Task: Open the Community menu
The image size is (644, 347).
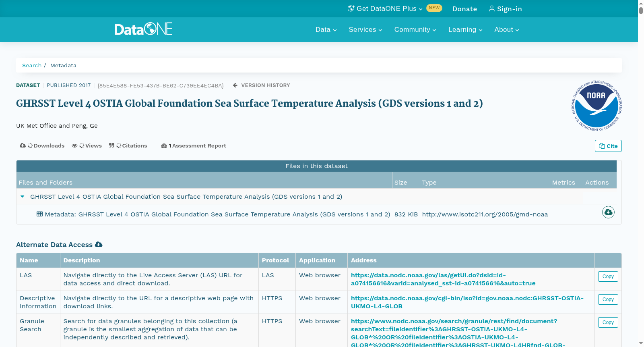Action: 415,29
